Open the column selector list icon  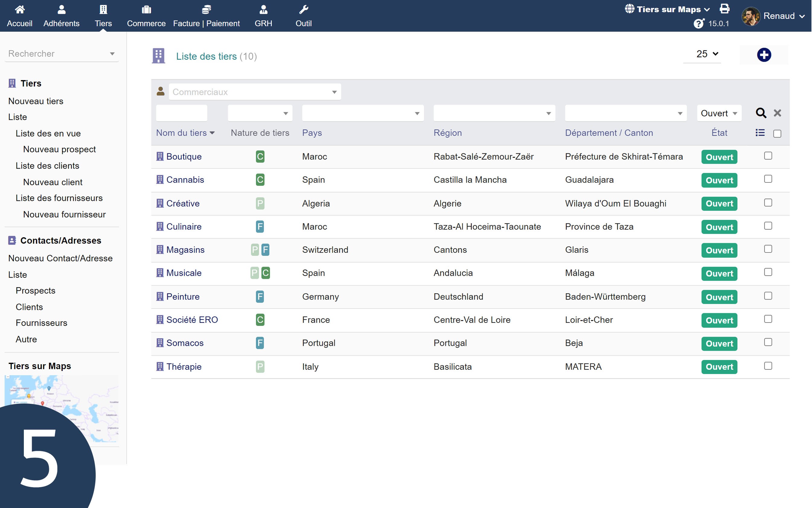(760, 133)
